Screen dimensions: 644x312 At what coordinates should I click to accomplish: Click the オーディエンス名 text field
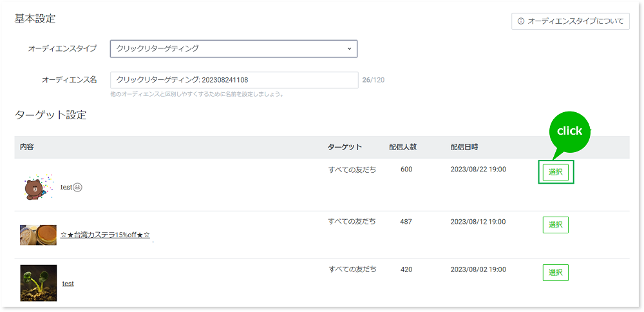point(234,80)
